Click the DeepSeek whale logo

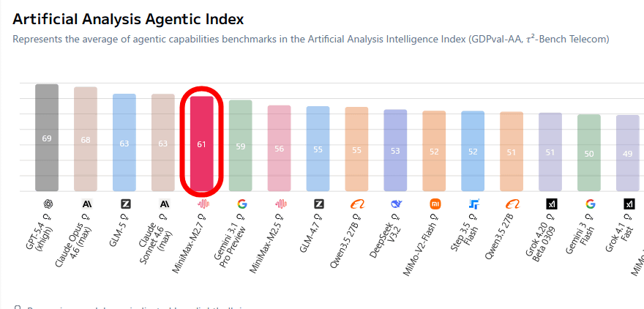click(x=396, y=204)
